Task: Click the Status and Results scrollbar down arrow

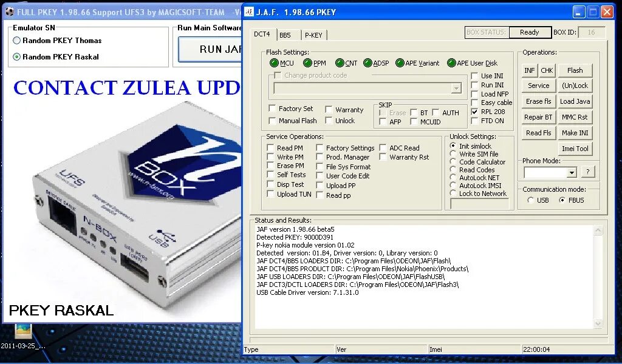Action: click(598, 323)
